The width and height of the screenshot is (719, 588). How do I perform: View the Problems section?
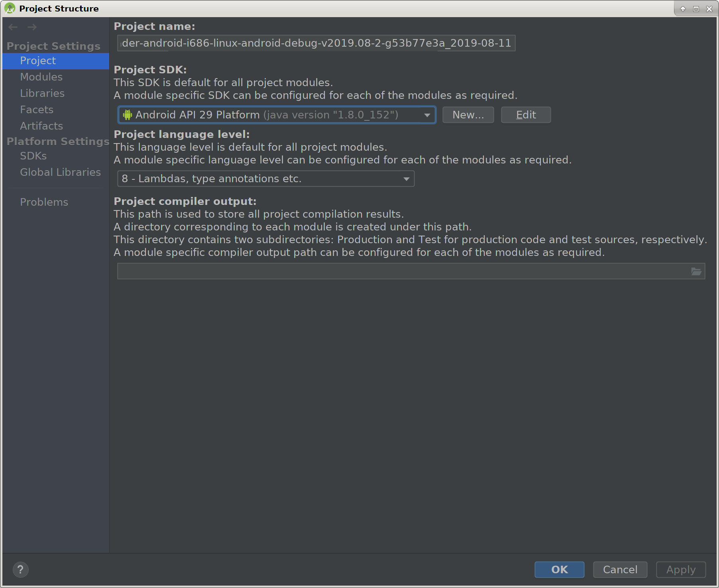tap(44, 202)
